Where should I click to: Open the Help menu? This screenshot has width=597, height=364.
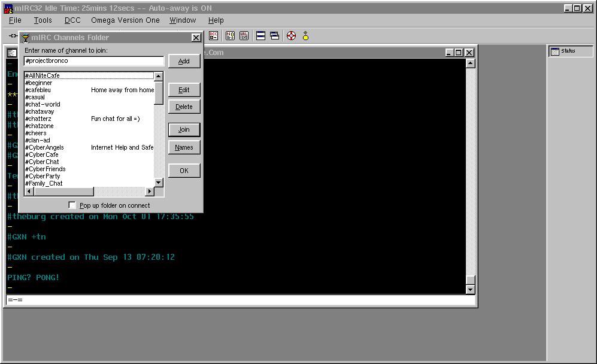(216, 20)
